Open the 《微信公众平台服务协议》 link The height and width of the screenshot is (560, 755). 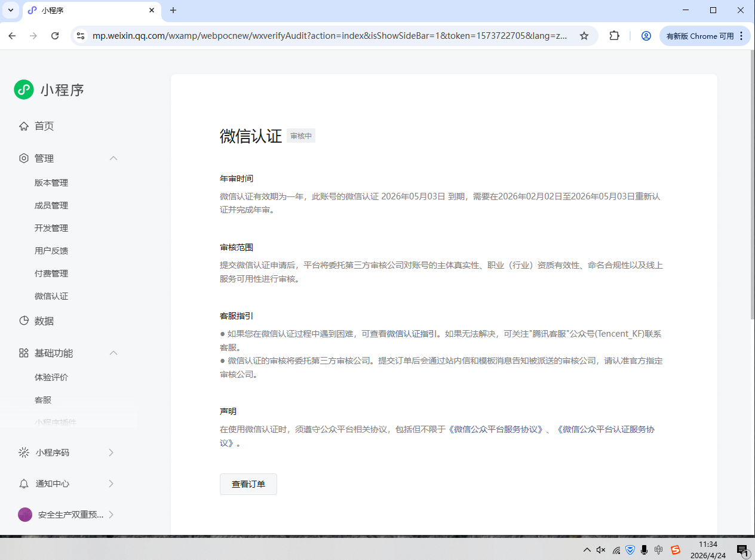496,429
